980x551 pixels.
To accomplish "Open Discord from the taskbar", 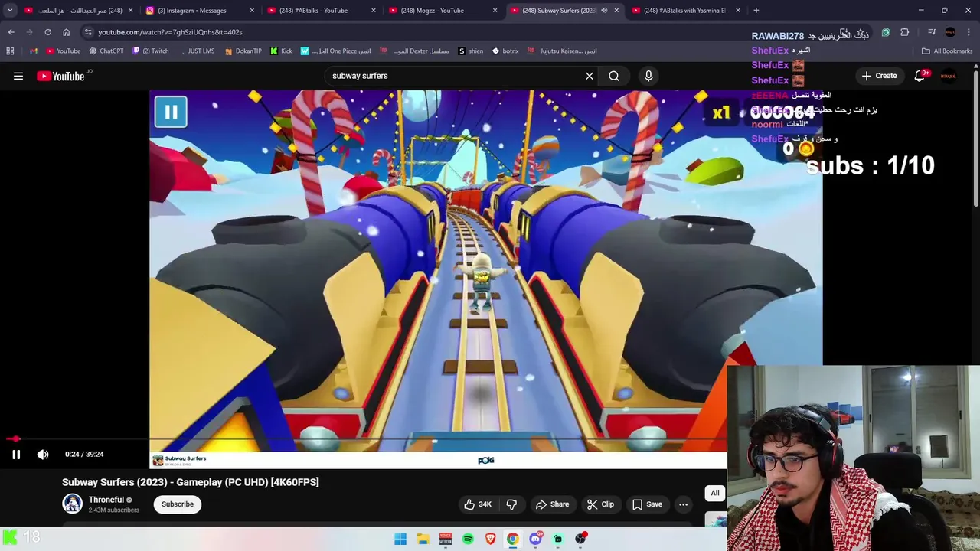I will [x=535, y=539].
